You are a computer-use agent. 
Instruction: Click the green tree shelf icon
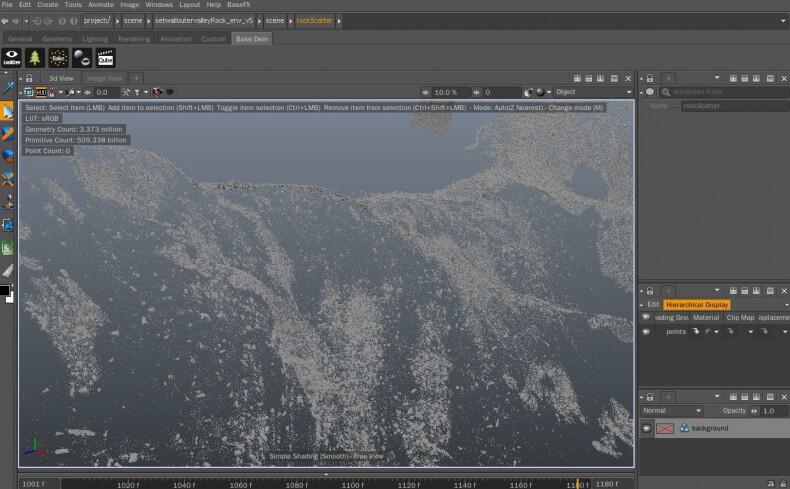(x=35, y=58)
